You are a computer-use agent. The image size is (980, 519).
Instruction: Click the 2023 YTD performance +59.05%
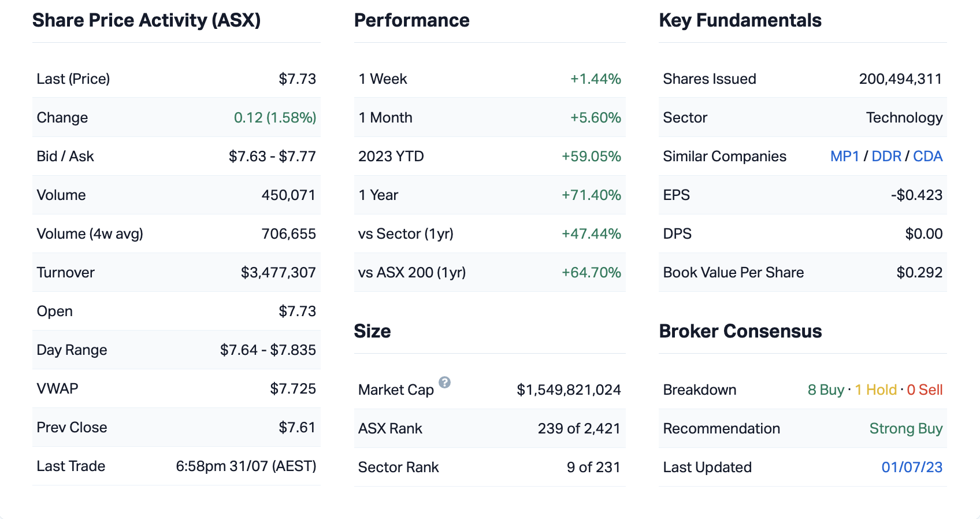(x=591, y=157)
